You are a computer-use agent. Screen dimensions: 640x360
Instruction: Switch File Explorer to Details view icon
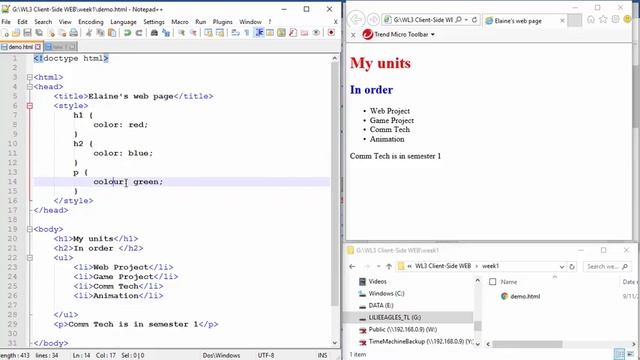[619, 354]
